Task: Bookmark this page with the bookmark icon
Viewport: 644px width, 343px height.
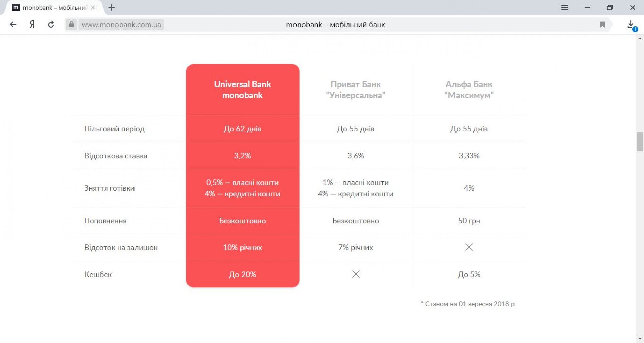Action: click(602, 24)
